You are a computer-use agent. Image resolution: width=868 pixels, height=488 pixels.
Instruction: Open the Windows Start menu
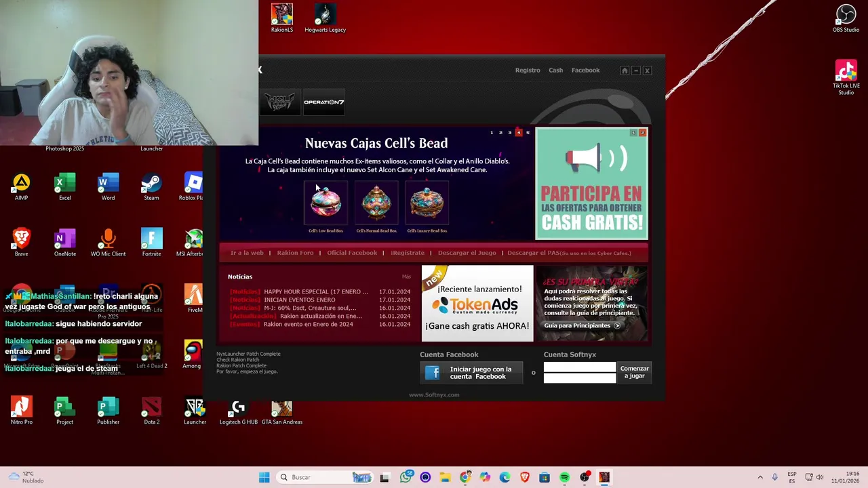coord(264,477)
